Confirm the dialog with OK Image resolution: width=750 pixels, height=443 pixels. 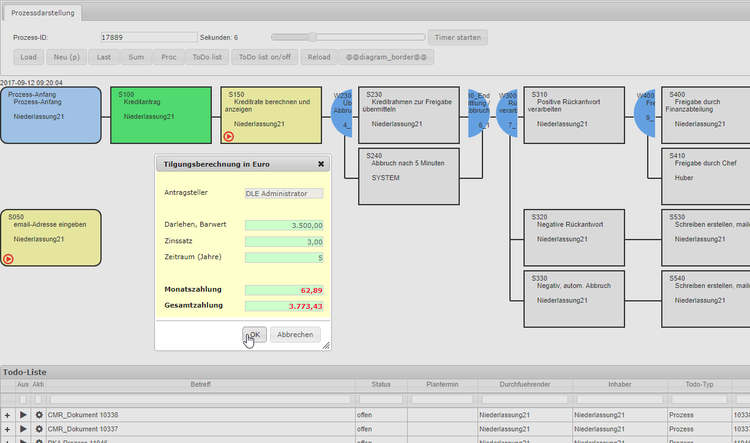point(254,335)
